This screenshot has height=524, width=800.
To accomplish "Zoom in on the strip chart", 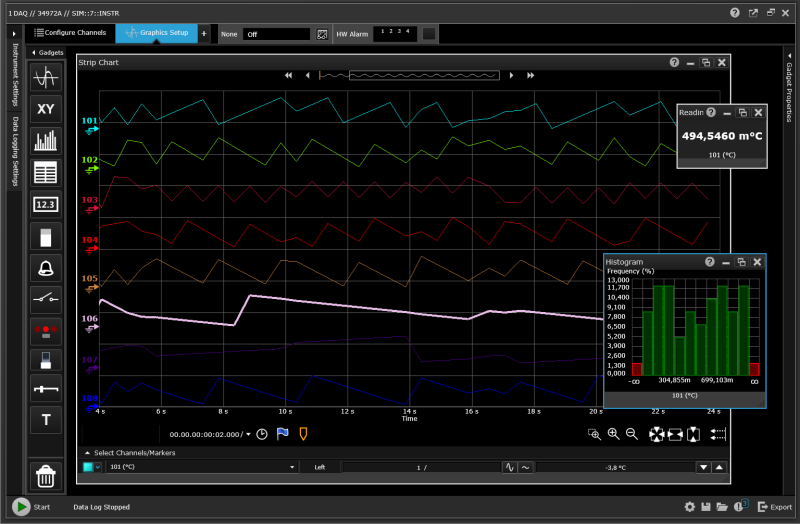I will 613,434.
